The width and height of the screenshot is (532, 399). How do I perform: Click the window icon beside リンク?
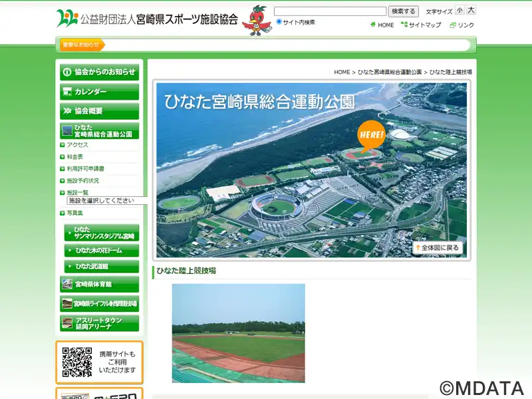453,25
